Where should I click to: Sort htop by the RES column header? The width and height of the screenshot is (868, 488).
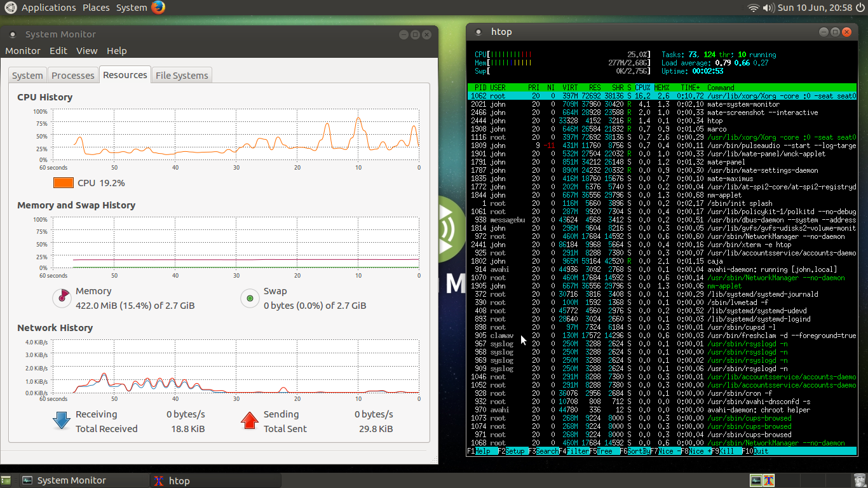pos(595,88)
